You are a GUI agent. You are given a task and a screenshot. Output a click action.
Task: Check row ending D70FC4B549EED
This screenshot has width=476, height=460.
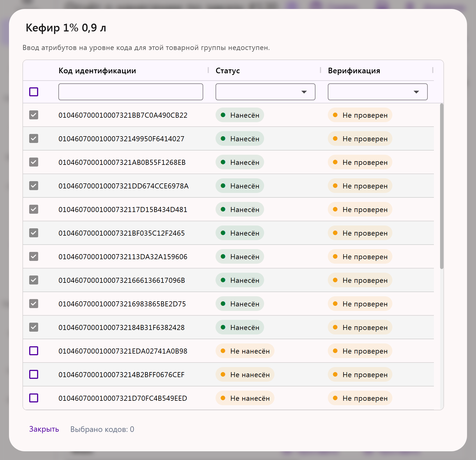point(34,398)
